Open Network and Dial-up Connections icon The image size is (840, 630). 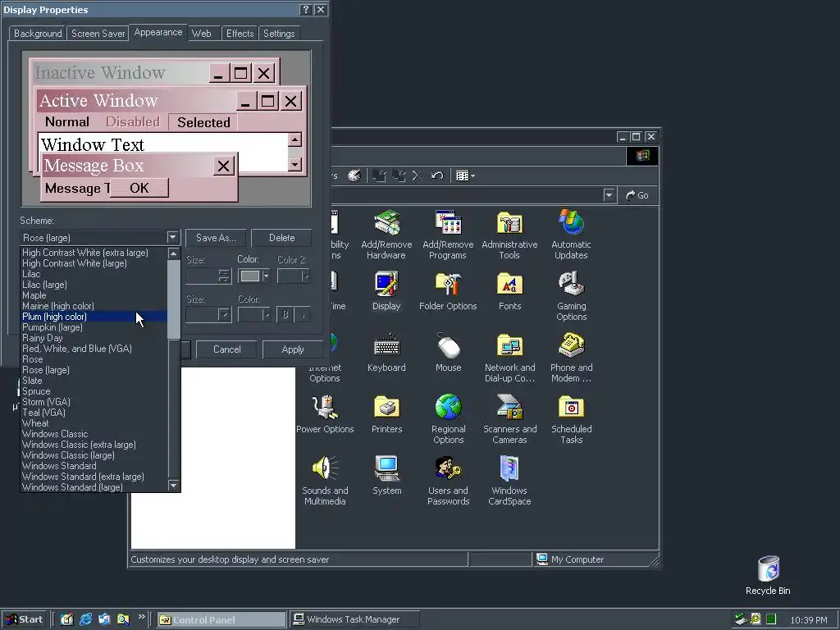coord(509,346)
